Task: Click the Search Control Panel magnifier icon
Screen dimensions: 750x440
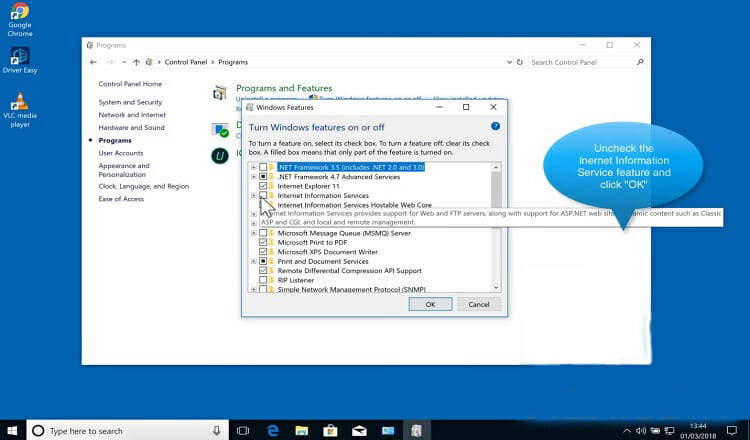Action: coord(640,62)
